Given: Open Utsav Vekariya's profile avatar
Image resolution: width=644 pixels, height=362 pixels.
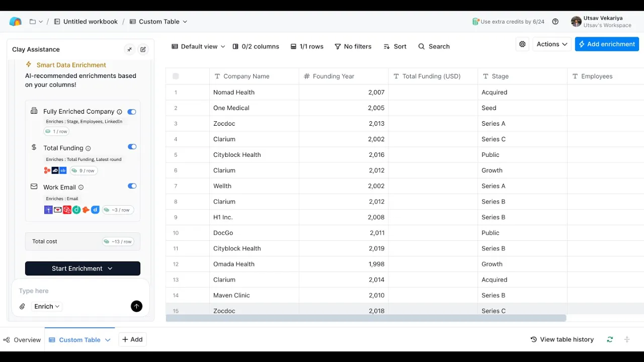Looking at the screenshot, I should (x=576, y=22).
